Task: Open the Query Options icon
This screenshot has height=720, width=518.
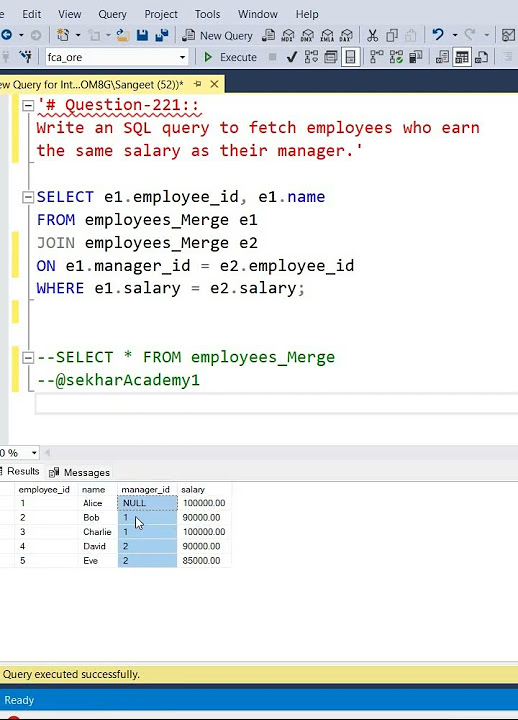Action: click(x=331, y=57)
